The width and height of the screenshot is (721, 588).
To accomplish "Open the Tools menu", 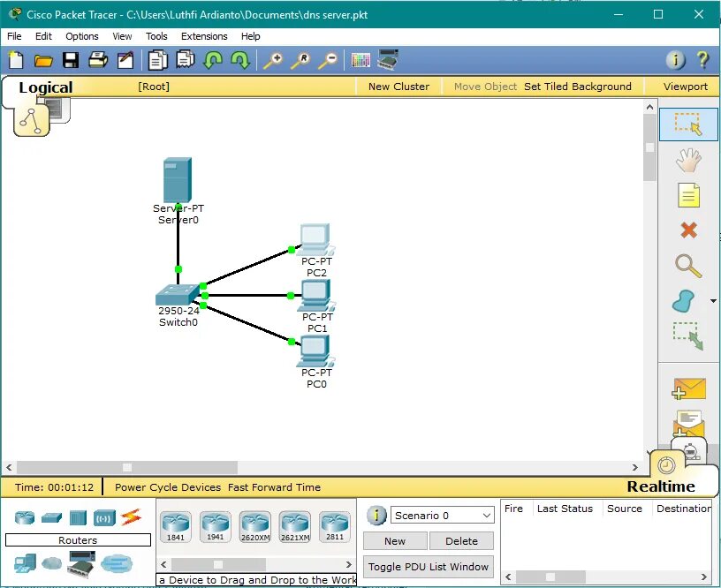I will (x=156, y=36).
